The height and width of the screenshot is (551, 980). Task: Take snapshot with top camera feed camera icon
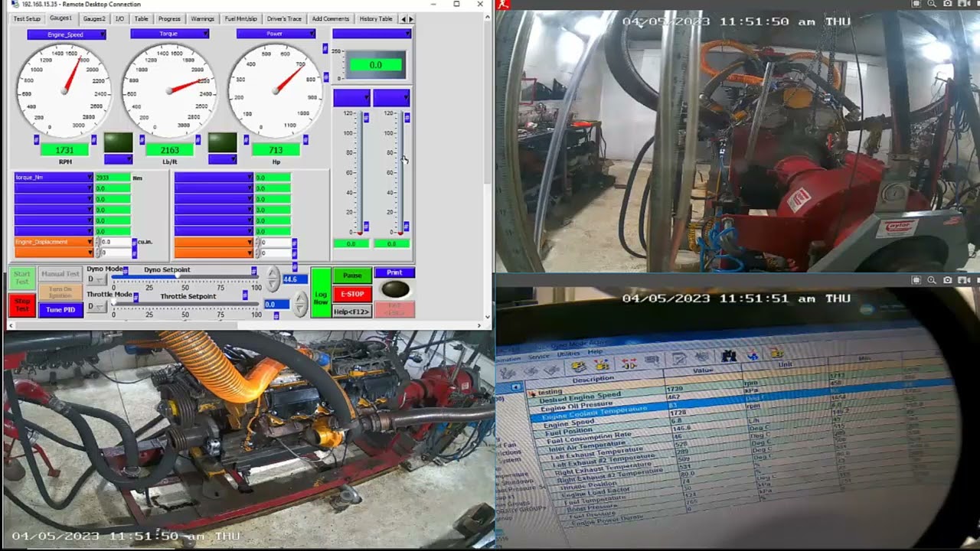tap(947, 4)
